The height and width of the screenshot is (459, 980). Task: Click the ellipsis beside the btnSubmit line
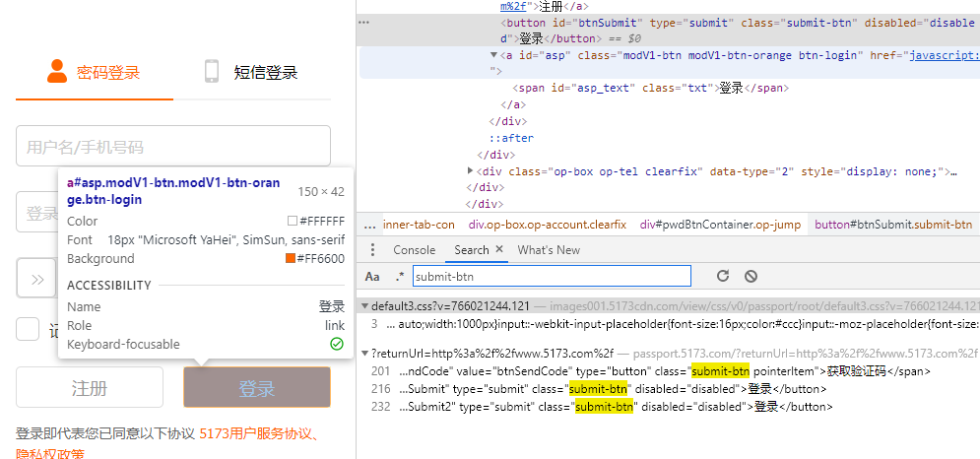[363, 23]
